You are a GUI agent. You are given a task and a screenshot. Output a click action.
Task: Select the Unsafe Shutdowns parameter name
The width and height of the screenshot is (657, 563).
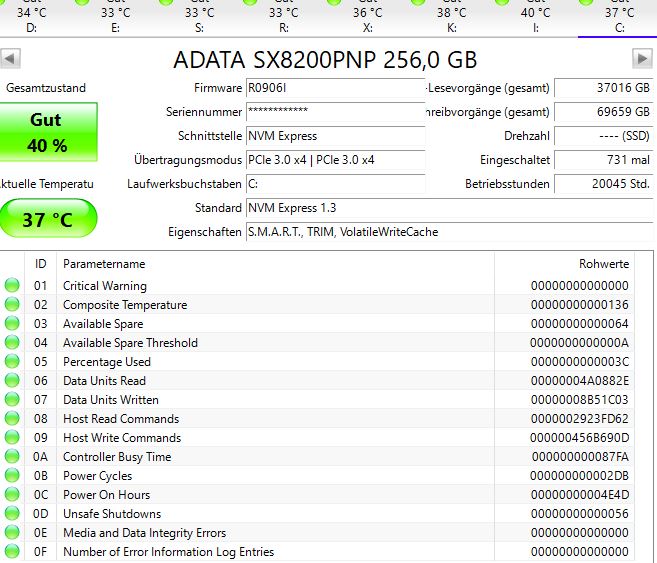(x=112, y=514)
